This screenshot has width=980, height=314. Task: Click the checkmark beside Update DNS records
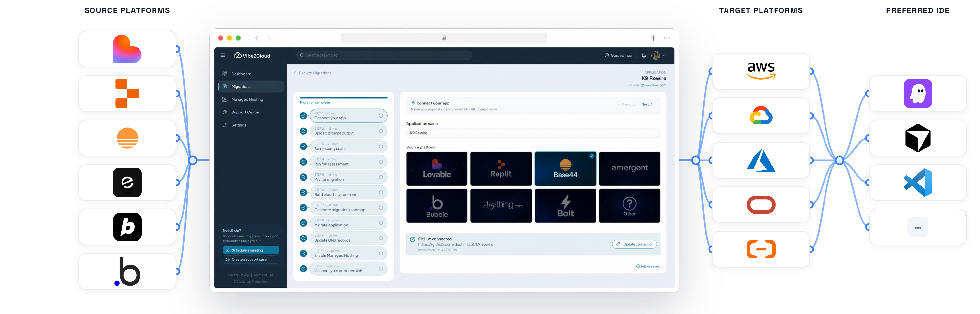[x=303, y=238]
